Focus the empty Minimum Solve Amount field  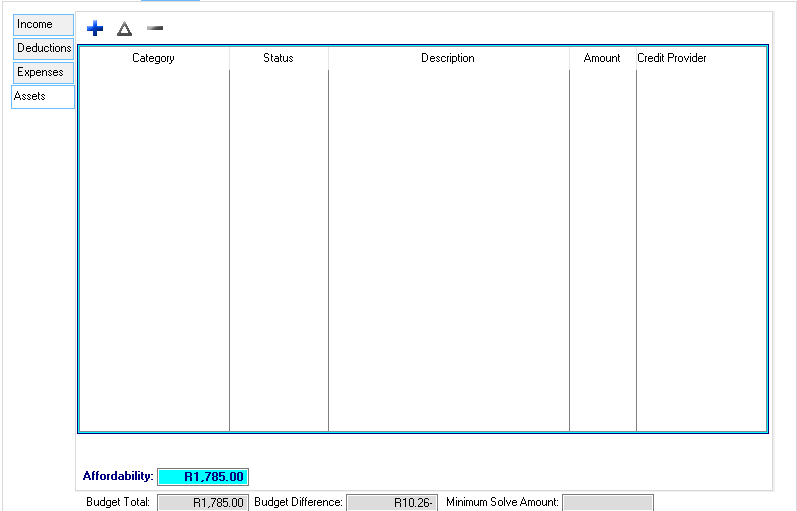tap(607, 502)
